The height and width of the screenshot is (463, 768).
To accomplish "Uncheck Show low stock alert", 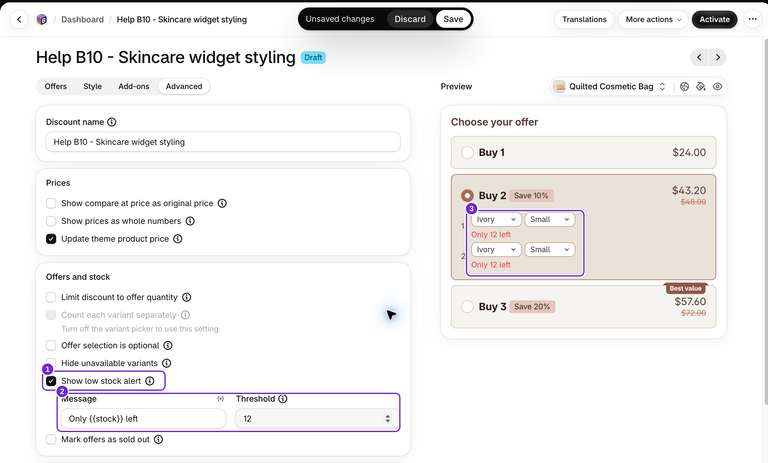I will coord(51,381).
